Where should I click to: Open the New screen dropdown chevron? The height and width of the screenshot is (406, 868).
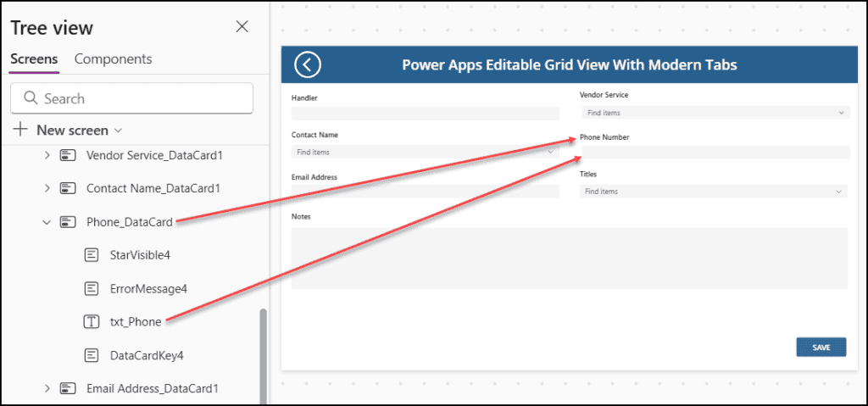[x=117, y=131]
